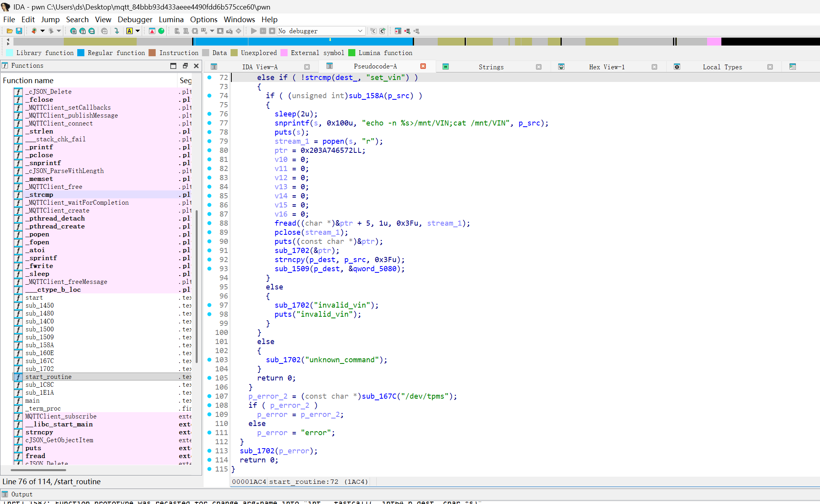
Task: Toggle breakpoint dot on line 107
Action: (210, 396)
